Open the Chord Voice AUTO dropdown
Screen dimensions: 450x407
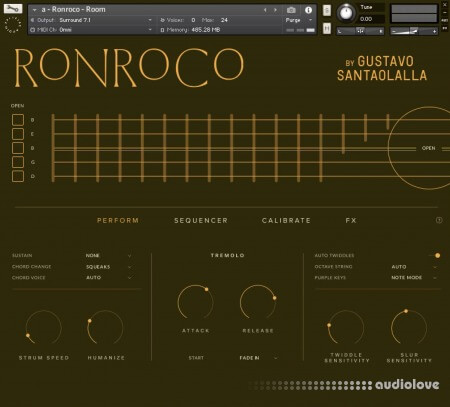tap(109, 277)
